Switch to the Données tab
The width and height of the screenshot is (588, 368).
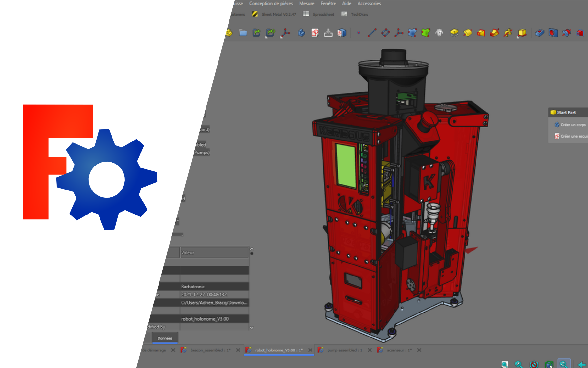click(165, 338)
